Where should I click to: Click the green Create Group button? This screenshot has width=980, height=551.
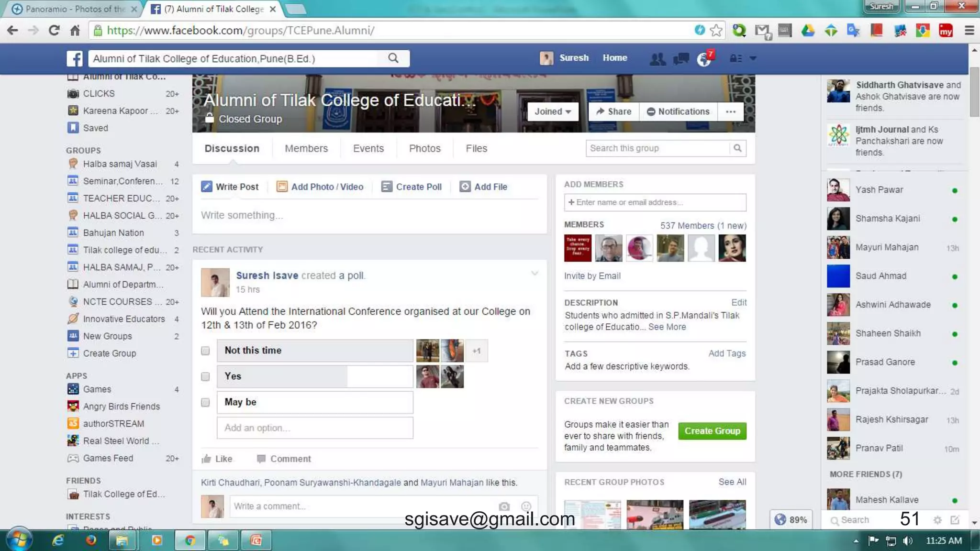(712, 431)
